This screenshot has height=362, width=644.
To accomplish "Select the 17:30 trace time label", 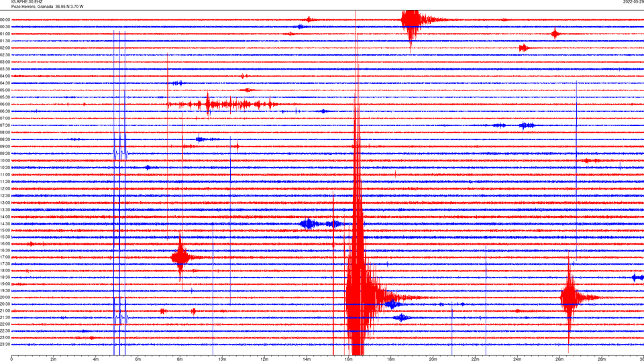I will (5, 264).
